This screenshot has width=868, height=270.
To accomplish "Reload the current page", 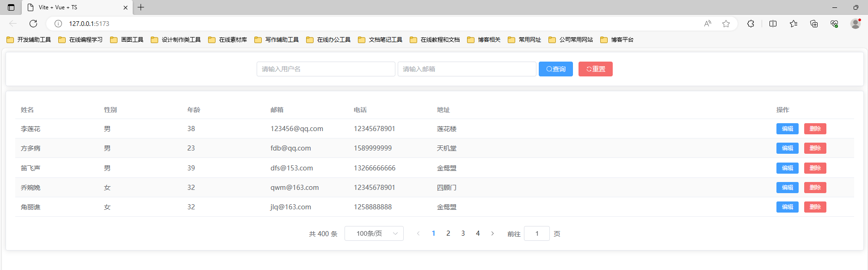I will point(33,24).
